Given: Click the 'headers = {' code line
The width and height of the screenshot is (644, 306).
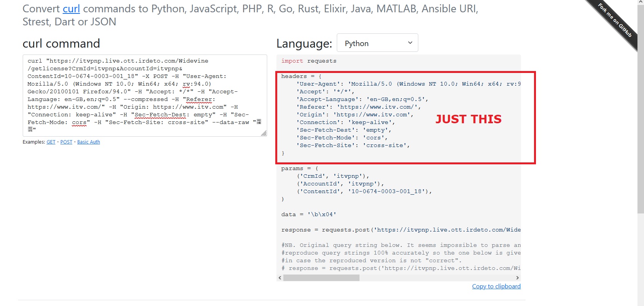Looking at the screenshot, I should [301, 76].
